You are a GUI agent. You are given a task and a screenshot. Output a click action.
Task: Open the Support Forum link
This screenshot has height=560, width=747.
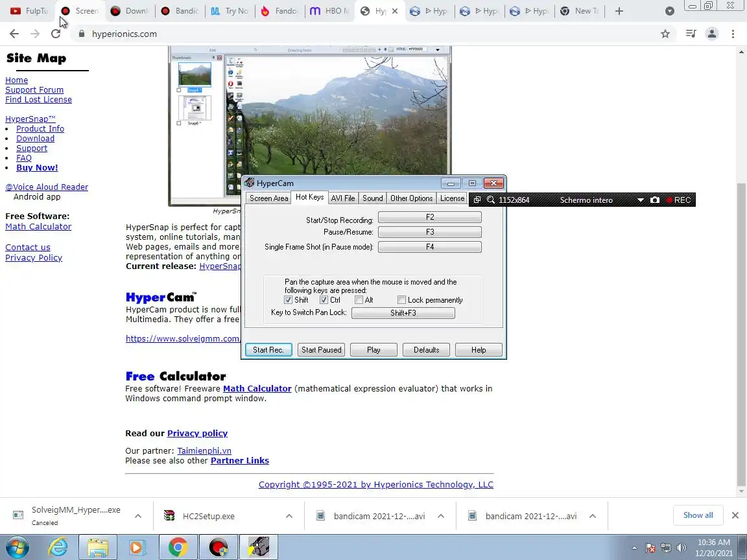[34, 90]
